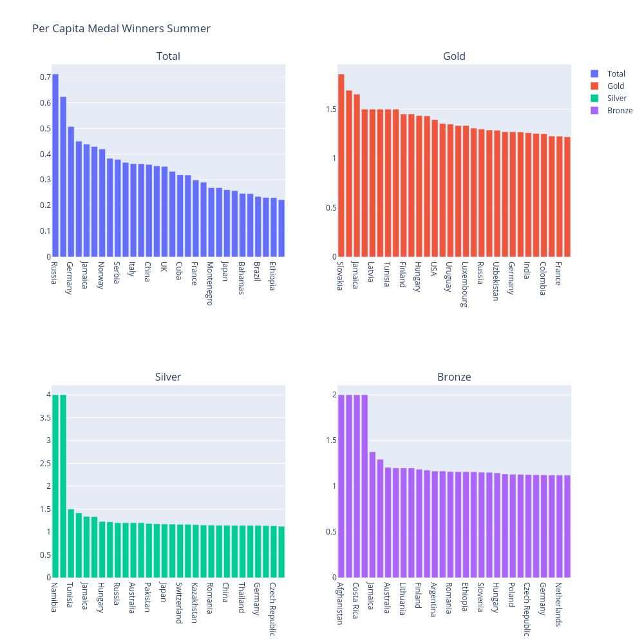Click the Tunisia axis label in Silver chart

coord(71,598)
